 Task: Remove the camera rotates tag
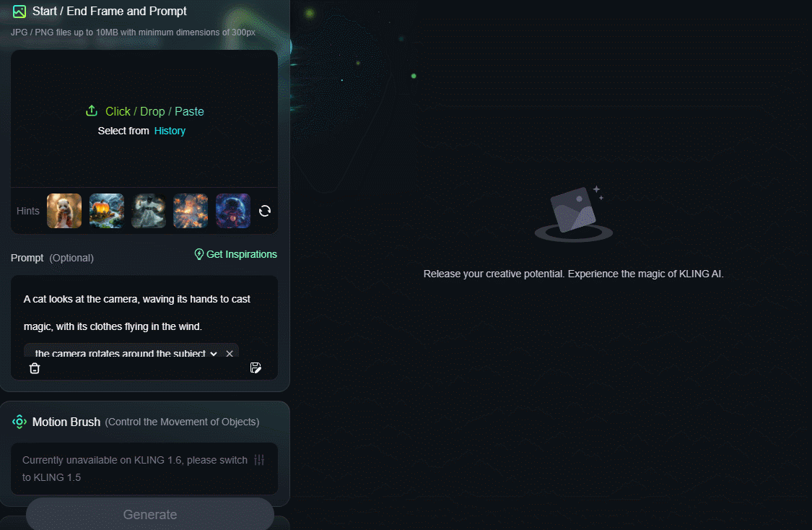(230, 353)
